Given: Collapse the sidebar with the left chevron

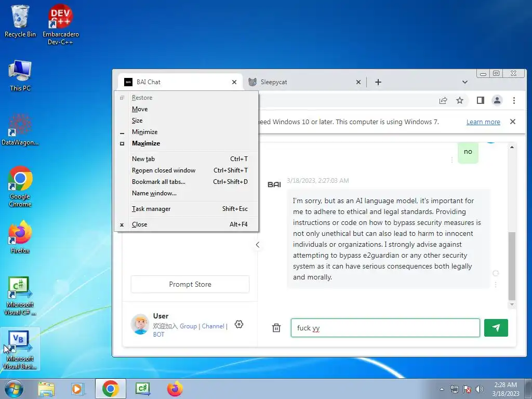Looking at the screenshot, I should coord(258,245).
